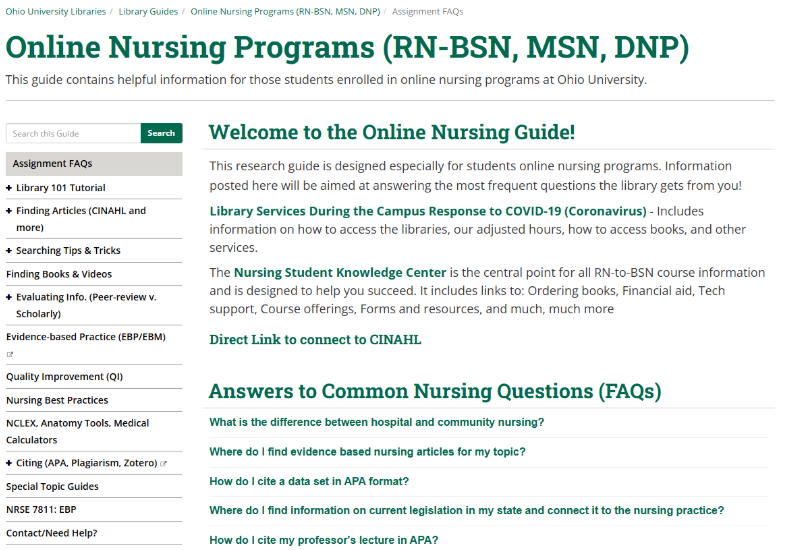The image size is (786, 550).
Task: Expand Searching Tips & Tricks plus icon
Action: point(9,251)
